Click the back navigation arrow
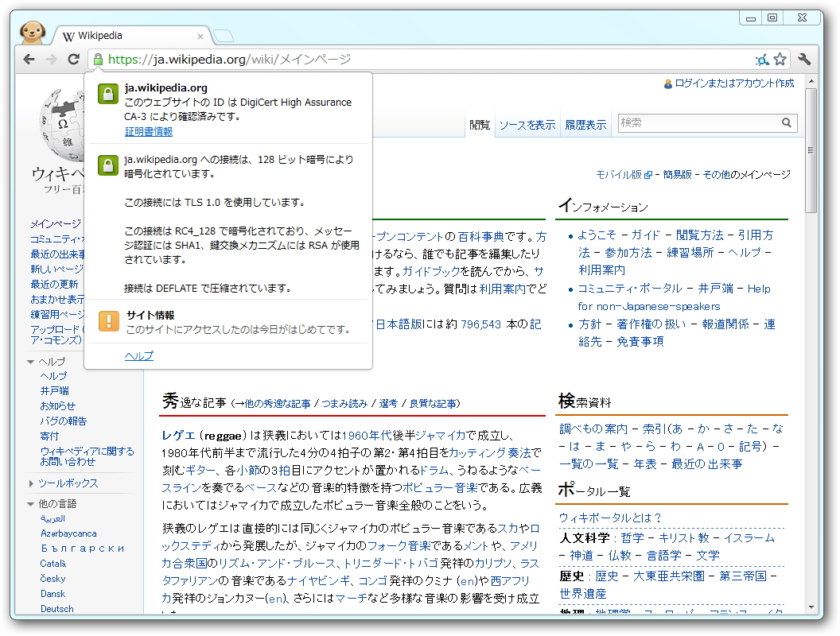This screenshot has height=636, width=840. [29, 59]
